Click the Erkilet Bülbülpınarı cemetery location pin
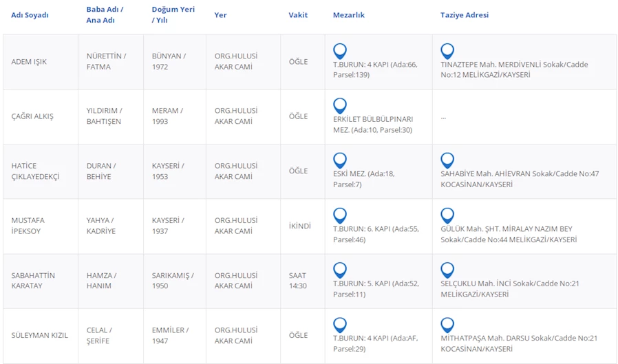The height and width of the screenshot is (364, 618). (340, 105)
